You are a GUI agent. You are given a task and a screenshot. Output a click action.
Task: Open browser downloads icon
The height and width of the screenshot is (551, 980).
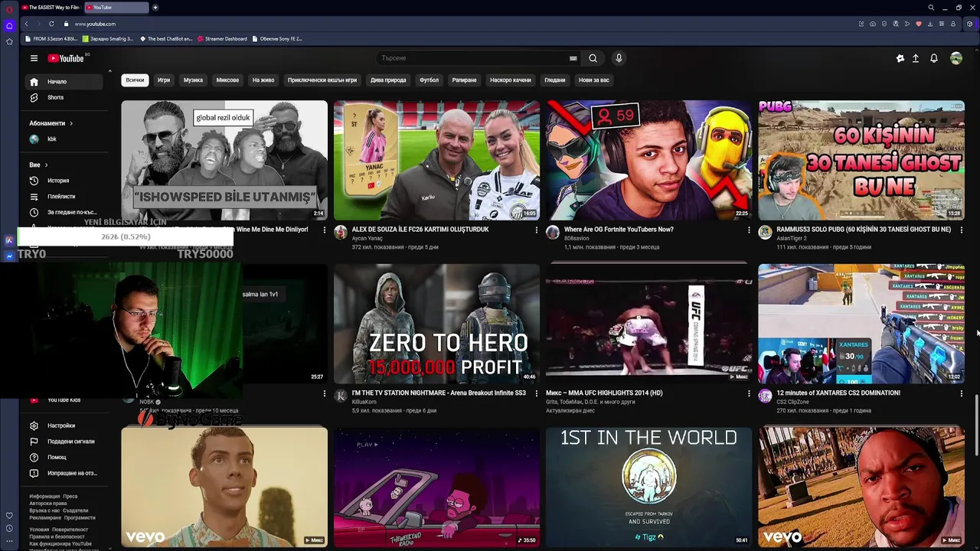point(930,24)
